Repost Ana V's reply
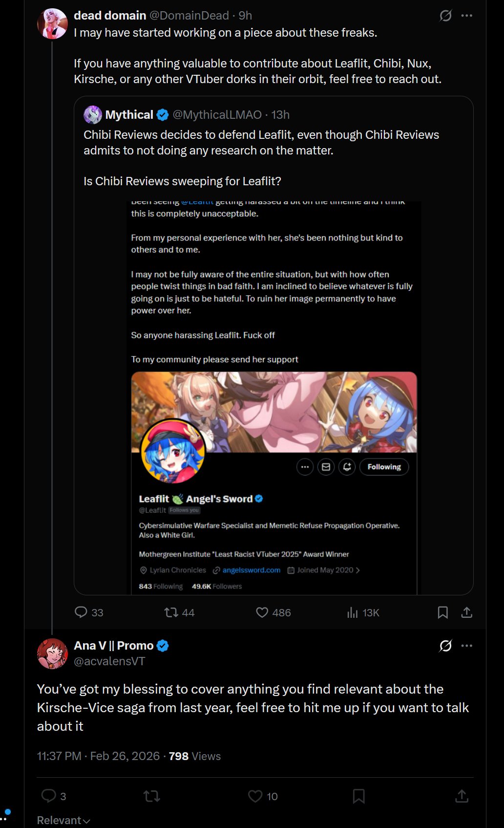The image size is (504, 828). coord(152,796)
